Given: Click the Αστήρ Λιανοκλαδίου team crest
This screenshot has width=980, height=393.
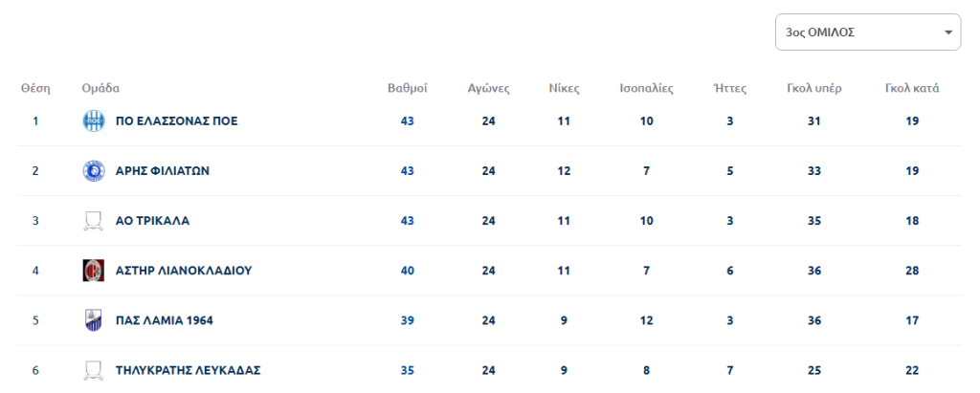Looking at the screenshot, I should (x=93, y=271).
